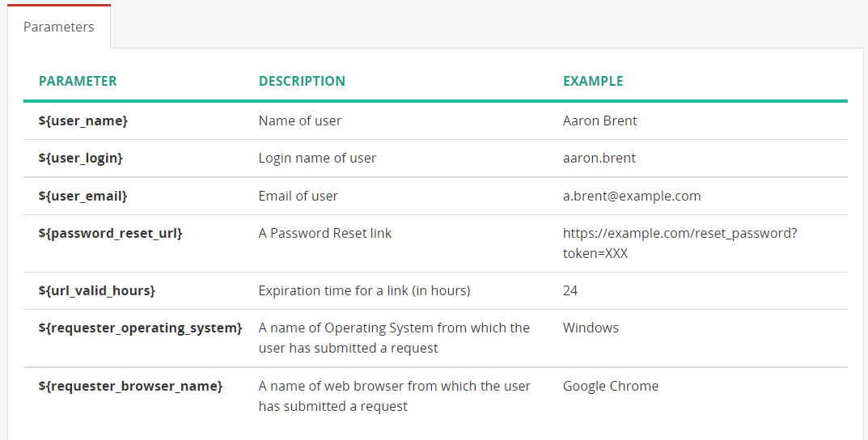Viewport: 868px width, 440px height.
Task: Click the DESCRIPTION column header
Action: tap(302, 81)
